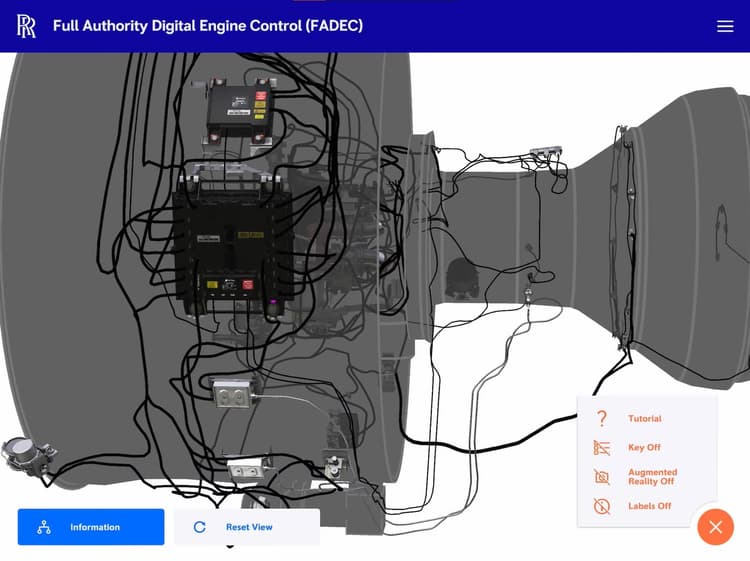The height and width of the screenshot is (561, 750).
Task: Click the Key Off list icon
Action: pos(602,448)
